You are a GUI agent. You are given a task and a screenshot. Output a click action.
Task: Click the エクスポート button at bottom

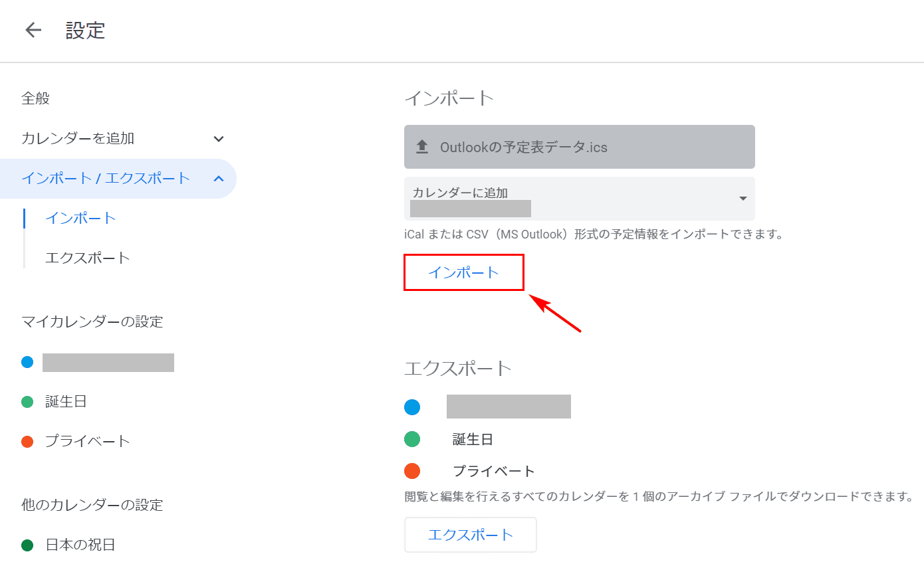[471, 535]
